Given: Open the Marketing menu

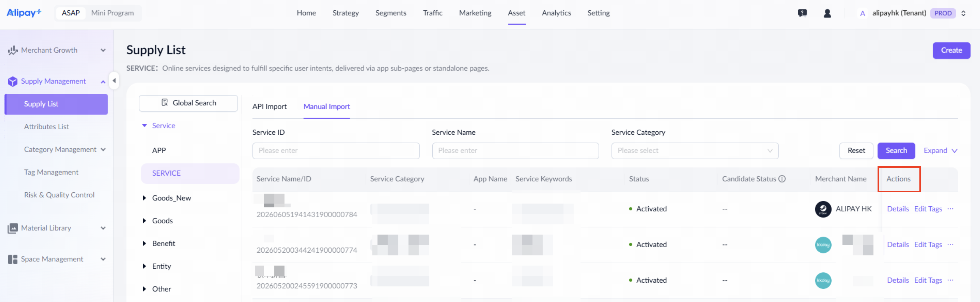Looking at the screenshot, I should coord(475,13).
